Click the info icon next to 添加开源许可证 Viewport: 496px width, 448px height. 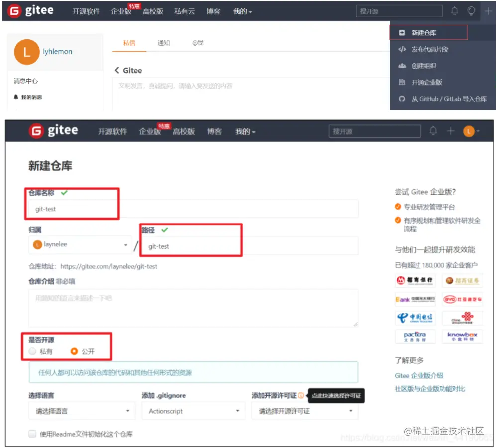click(x=301, y=395)
